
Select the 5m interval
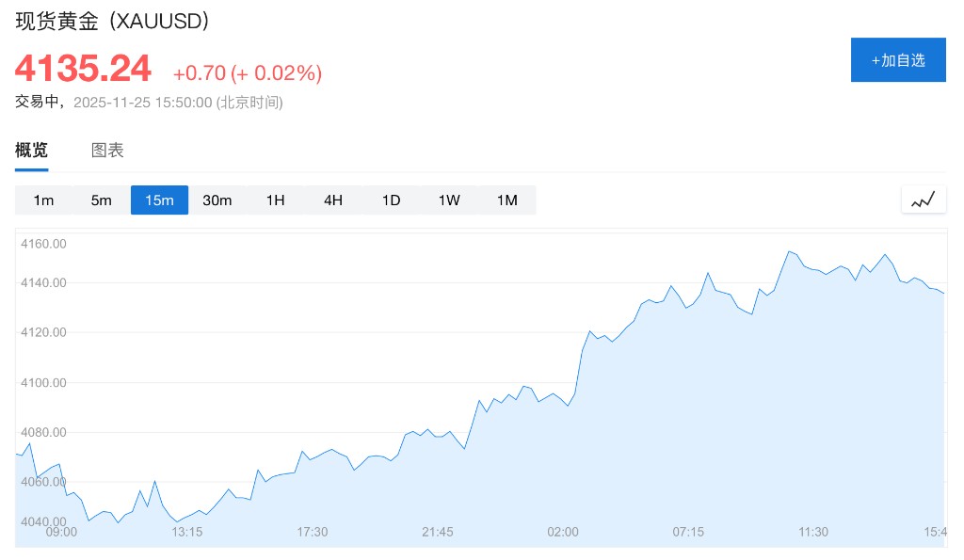pyautogui.click(x=102, y=200)
